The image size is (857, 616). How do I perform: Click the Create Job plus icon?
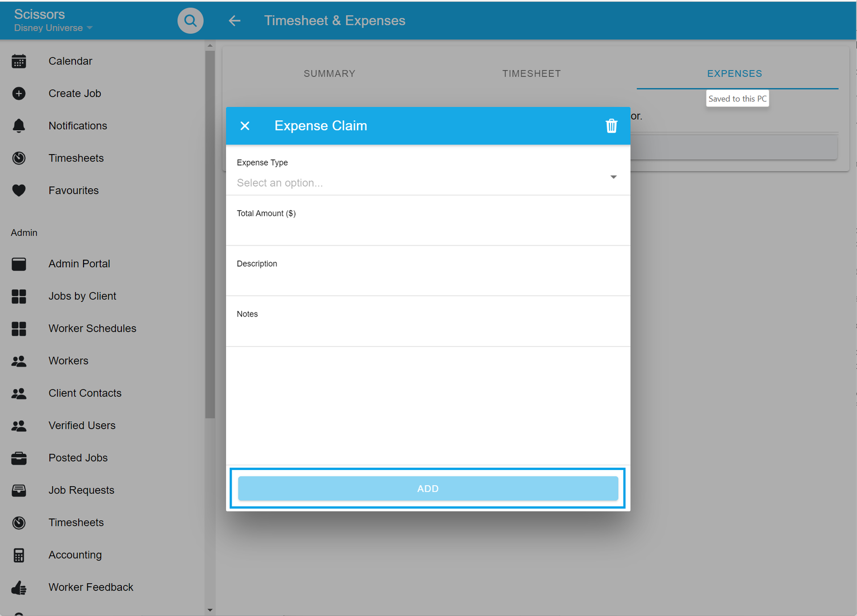[19, 94]
